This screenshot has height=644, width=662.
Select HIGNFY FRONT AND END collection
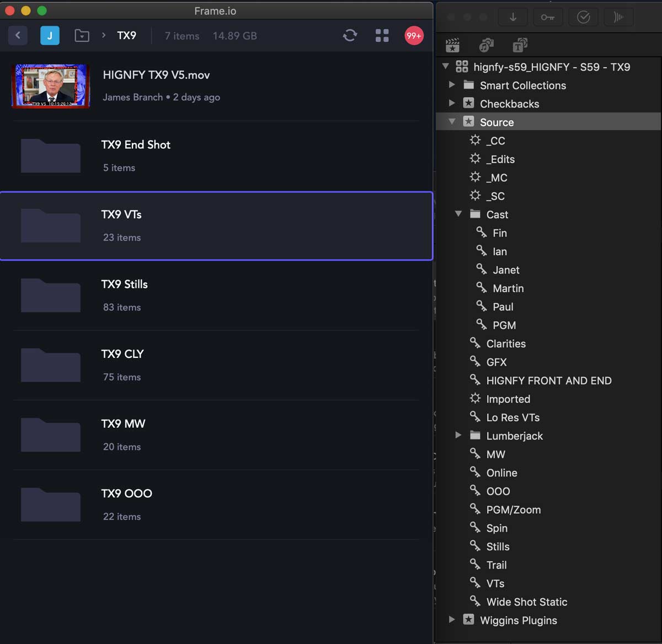click(x=548, y=380)
